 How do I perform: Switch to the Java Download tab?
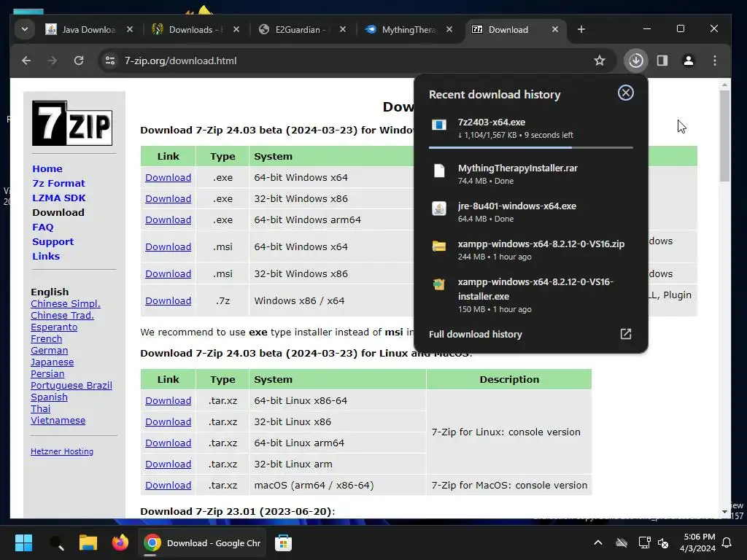pos(89,29)
